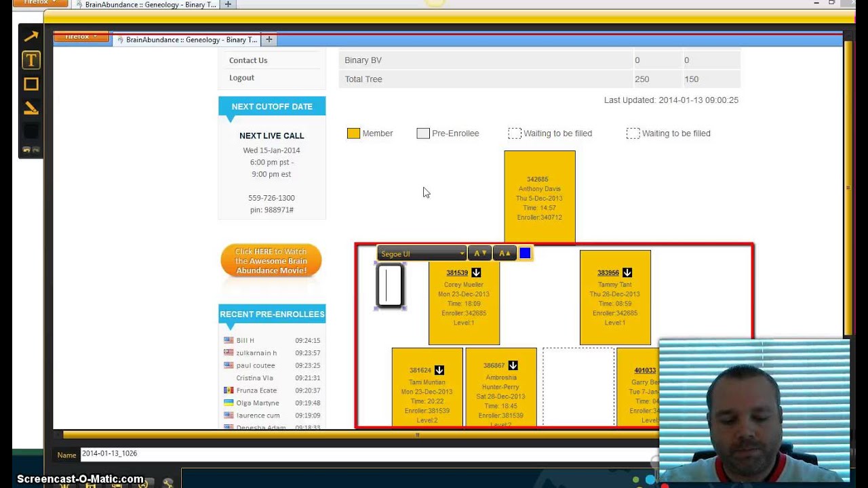Click the Member legend yellow box
The width and height of the screenshot is (868, 488).
[353, 134]
